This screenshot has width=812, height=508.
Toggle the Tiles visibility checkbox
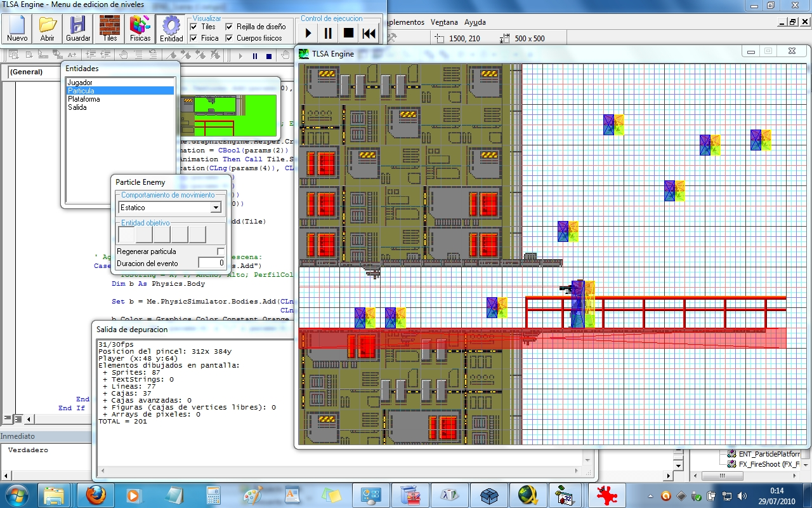(194, 27)
